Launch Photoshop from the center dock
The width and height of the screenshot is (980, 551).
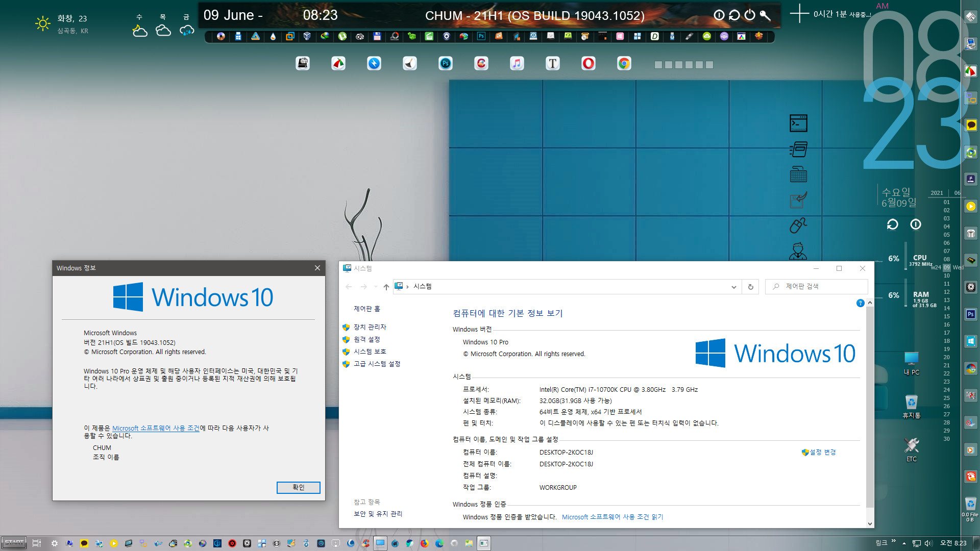pyautogui.click(x=446, y=64)
